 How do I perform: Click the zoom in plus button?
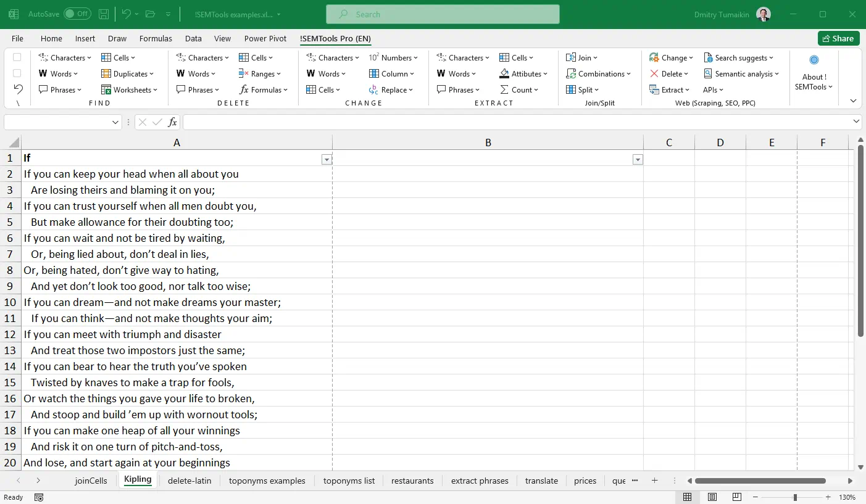[829, 497]
